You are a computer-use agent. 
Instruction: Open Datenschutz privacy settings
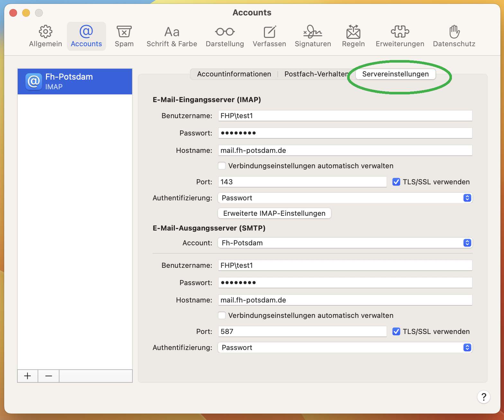tap(454, 36)
